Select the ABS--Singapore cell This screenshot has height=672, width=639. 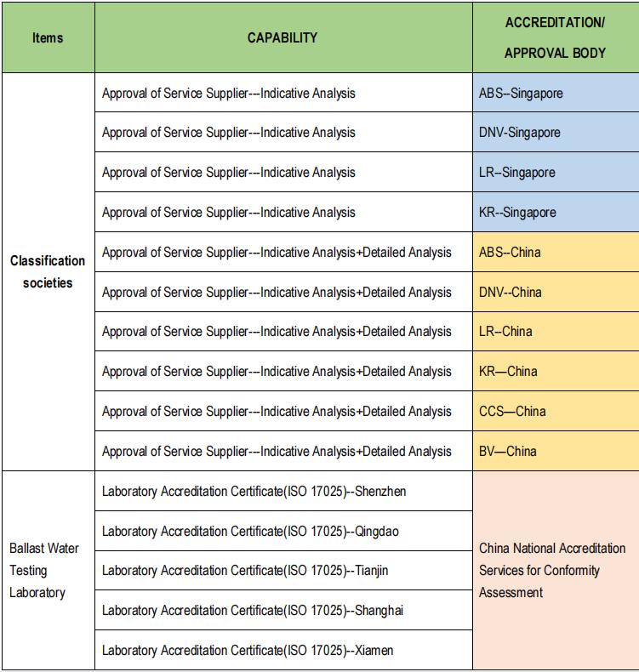click(x=556, y=93)
